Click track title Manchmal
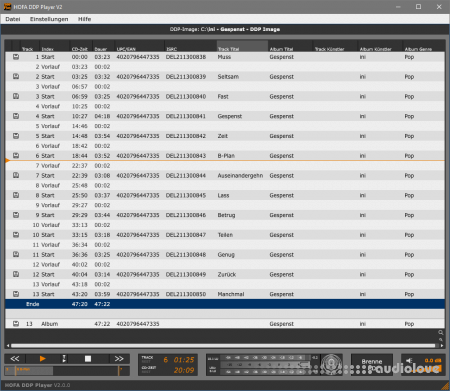 [x=231, y=294]
